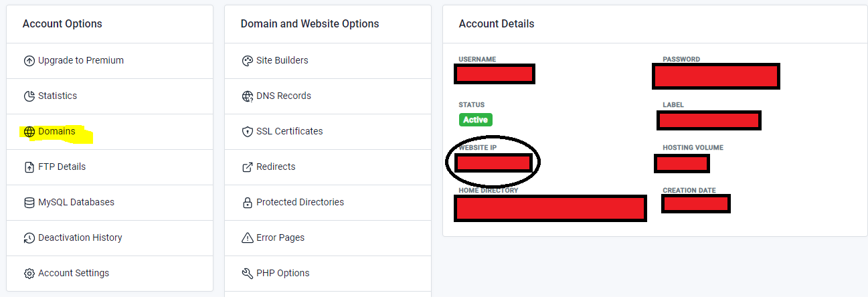Click the FTP Details file upload icon

coord(29,167)
